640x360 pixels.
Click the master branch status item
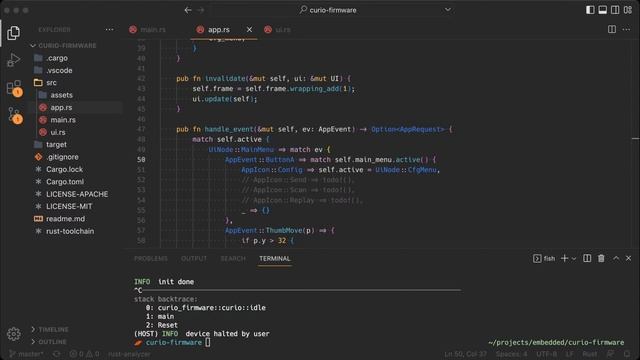click(x=26, y=354)
